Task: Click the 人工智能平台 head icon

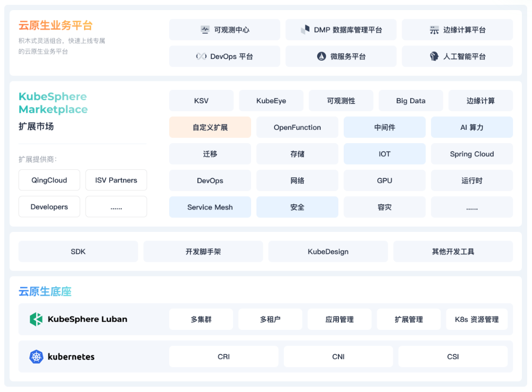Action: click(x=434, y=56)
